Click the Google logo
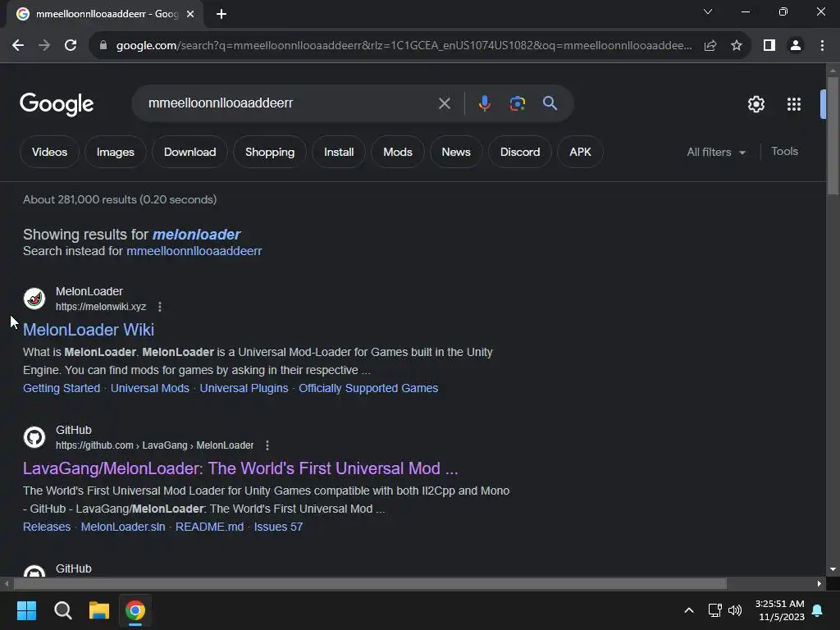Viewport: 840px width, 630px height. (x=57, y=104)
